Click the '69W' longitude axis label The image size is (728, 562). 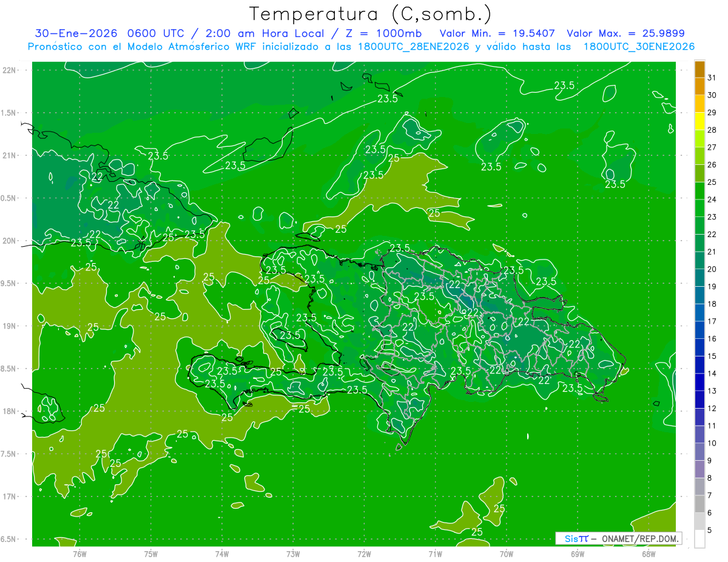tap(578, 554)
